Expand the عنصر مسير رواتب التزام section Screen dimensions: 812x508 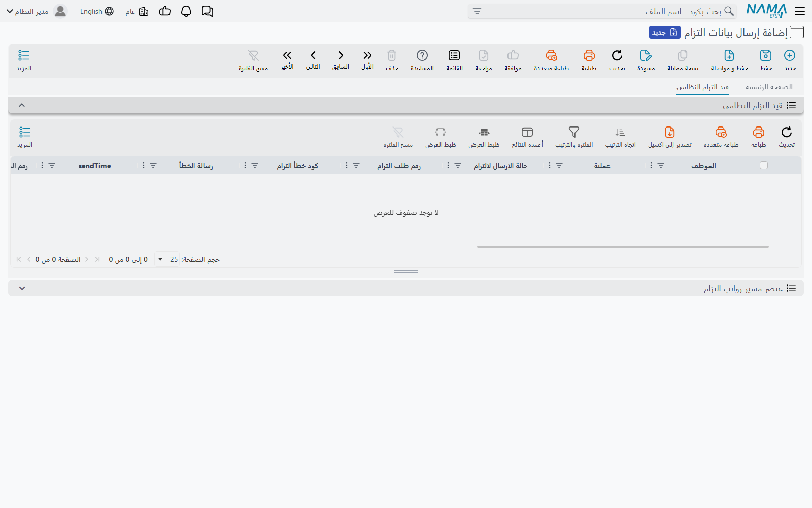(22, 288)
